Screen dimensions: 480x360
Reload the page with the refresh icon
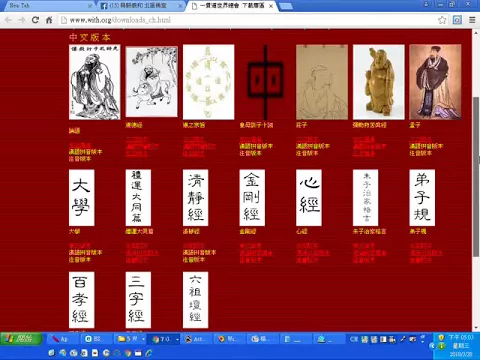35,20
